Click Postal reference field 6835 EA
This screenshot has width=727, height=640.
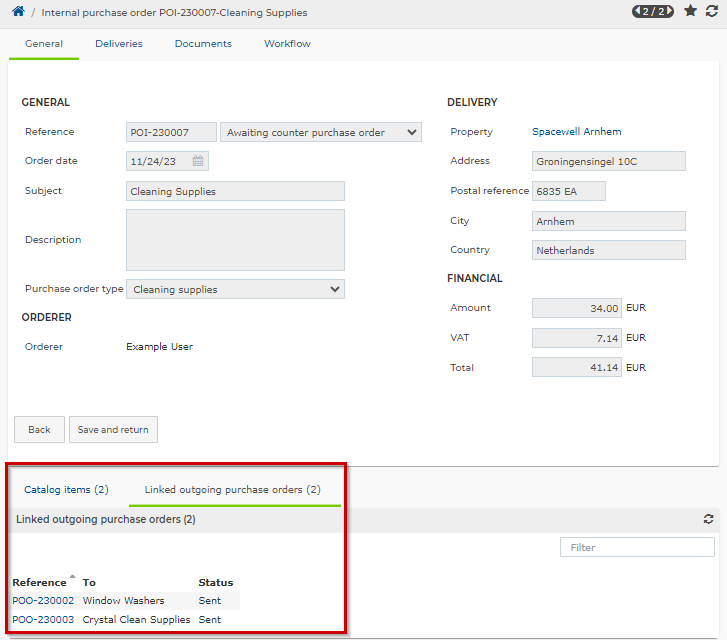(x=569, y=191)
